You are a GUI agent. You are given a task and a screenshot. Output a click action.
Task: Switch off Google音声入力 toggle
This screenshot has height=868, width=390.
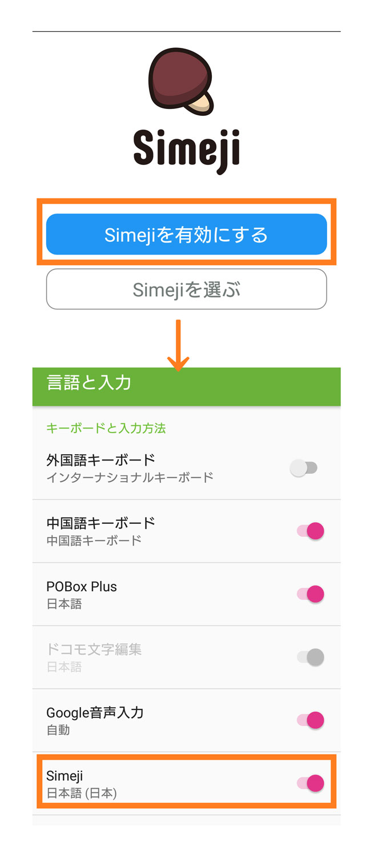tap(311, 720)
